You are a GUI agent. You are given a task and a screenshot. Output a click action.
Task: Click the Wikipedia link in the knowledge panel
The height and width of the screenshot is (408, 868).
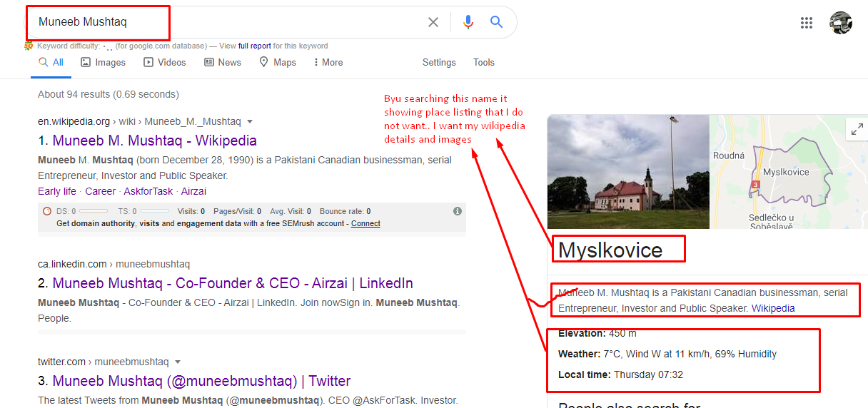tap(773, 308)
